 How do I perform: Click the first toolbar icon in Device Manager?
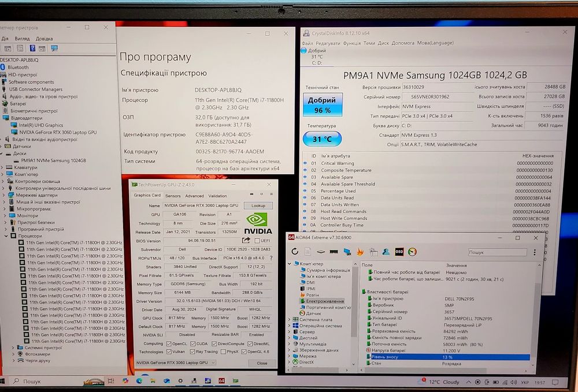pos(8,48)
